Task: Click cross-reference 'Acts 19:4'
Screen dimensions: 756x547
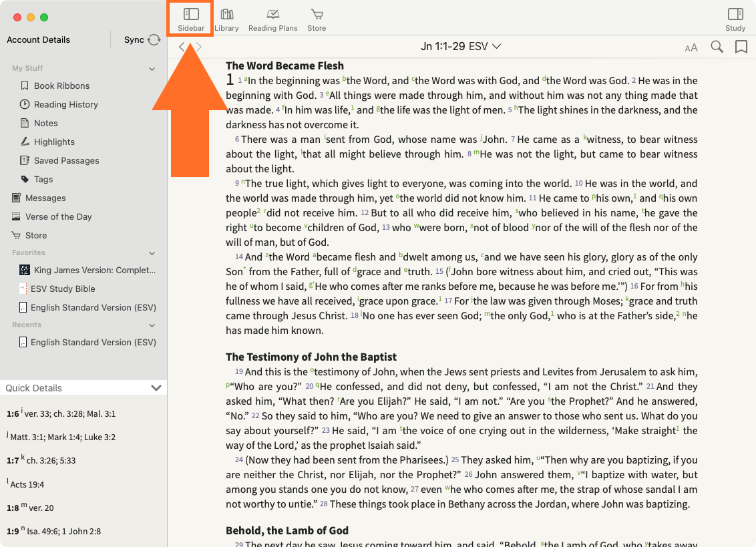Action: pyautogui.click(x=27, y=485)
